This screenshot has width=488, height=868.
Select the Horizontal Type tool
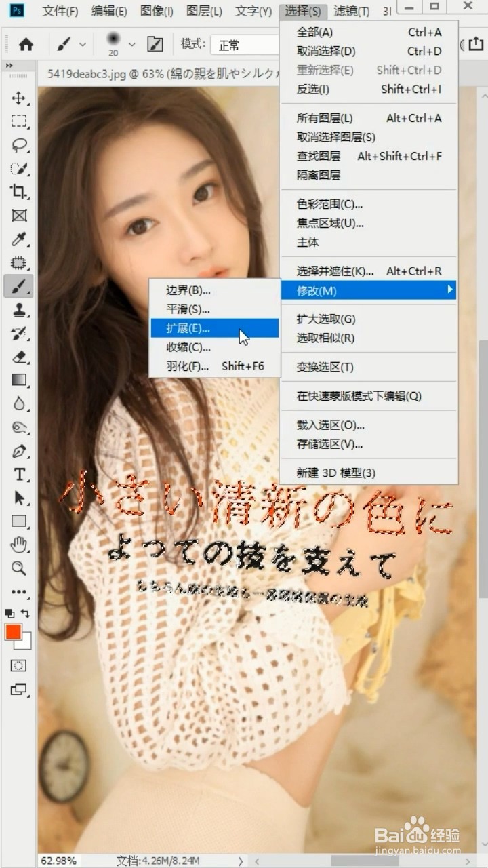click(x=19, y=474)
